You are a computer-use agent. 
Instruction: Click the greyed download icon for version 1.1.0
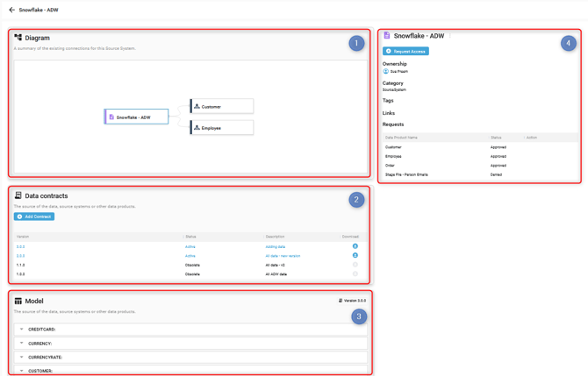click(x=355, y=265)
